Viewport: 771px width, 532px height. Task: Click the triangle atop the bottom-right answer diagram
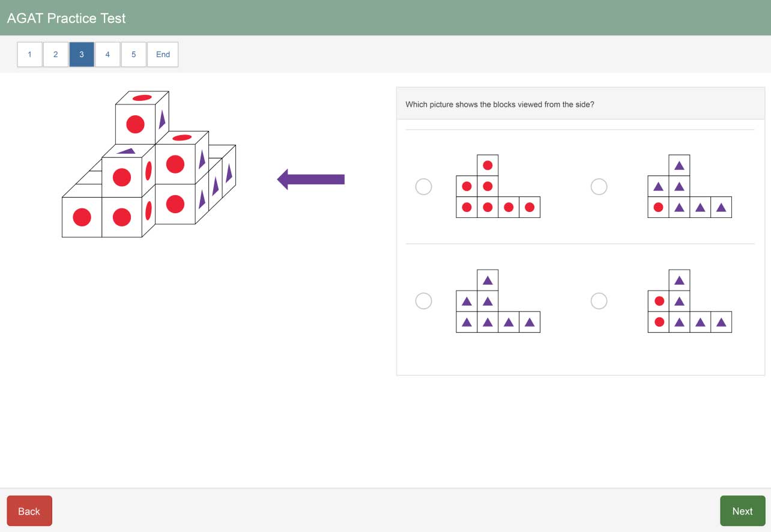(679, 279)
